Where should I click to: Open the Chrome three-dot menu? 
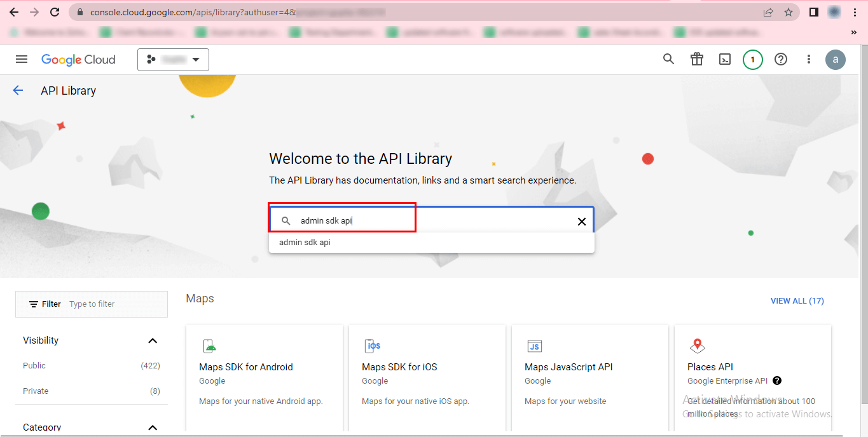click(x=856, y=12)
